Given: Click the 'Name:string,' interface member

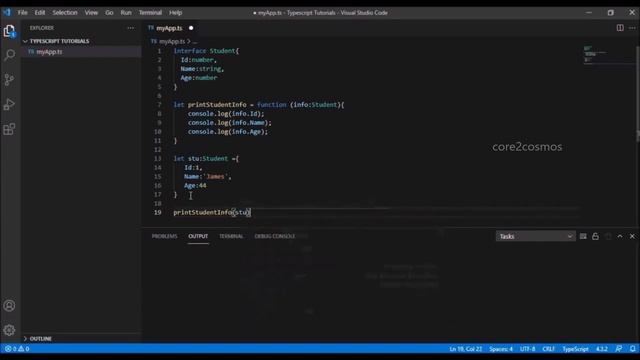Looking at the screenshot, I should [202, 69].
